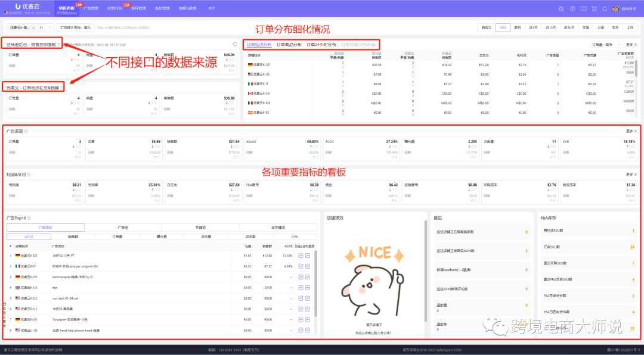Image resolution: width=644 pixels, height=355 pixels.
Task: Show the info tooltip beside 广告表现
Action: (26, 131)
